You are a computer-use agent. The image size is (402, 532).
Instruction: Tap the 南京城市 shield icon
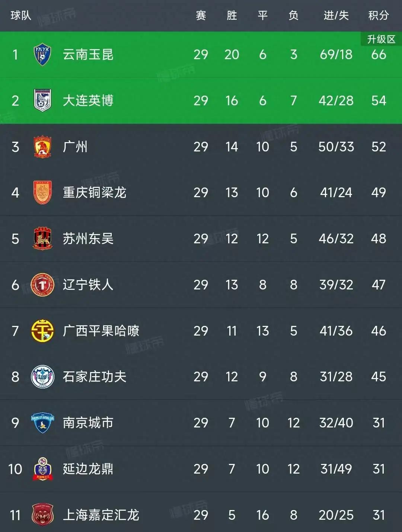click(x=42, y=423)
